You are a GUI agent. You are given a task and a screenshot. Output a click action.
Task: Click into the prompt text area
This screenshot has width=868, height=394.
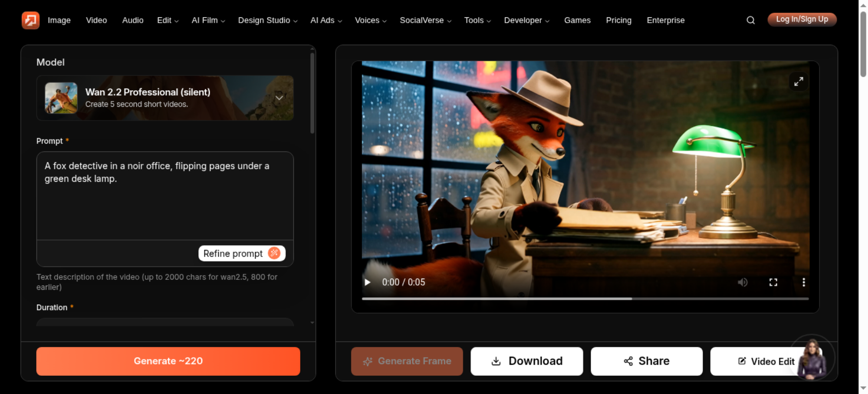tap(165, 196)
